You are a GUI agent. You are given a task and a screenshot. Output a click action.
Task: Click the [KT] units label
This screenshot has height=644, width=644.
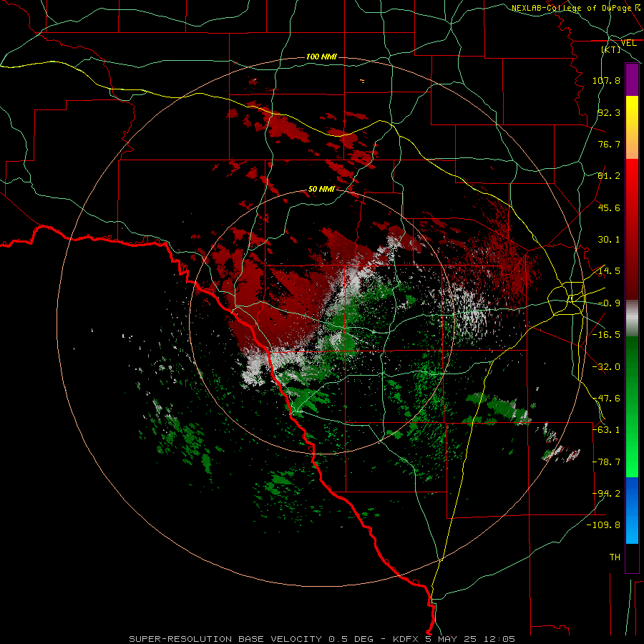coord(611,49)
